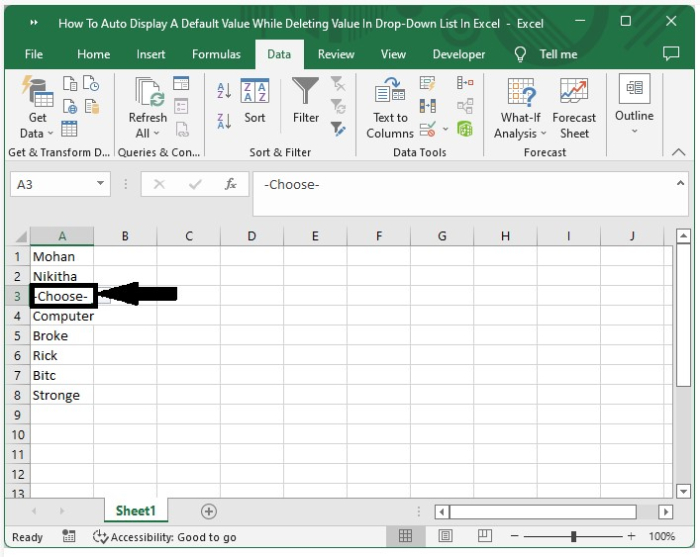Screen dimensions: 700x557
Task: Click the Properties icon in Queries group
Action: point(181,107)
